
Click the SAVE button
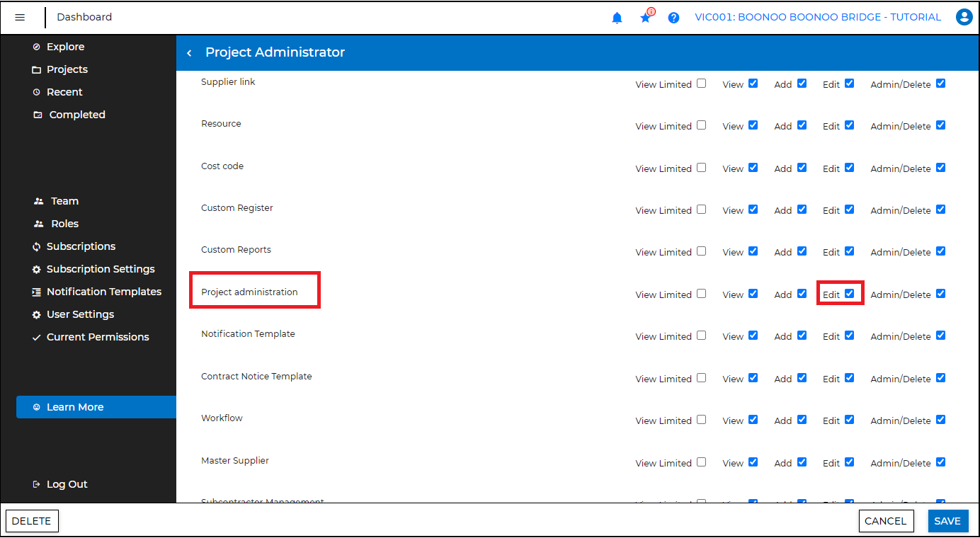coord(947,521)
